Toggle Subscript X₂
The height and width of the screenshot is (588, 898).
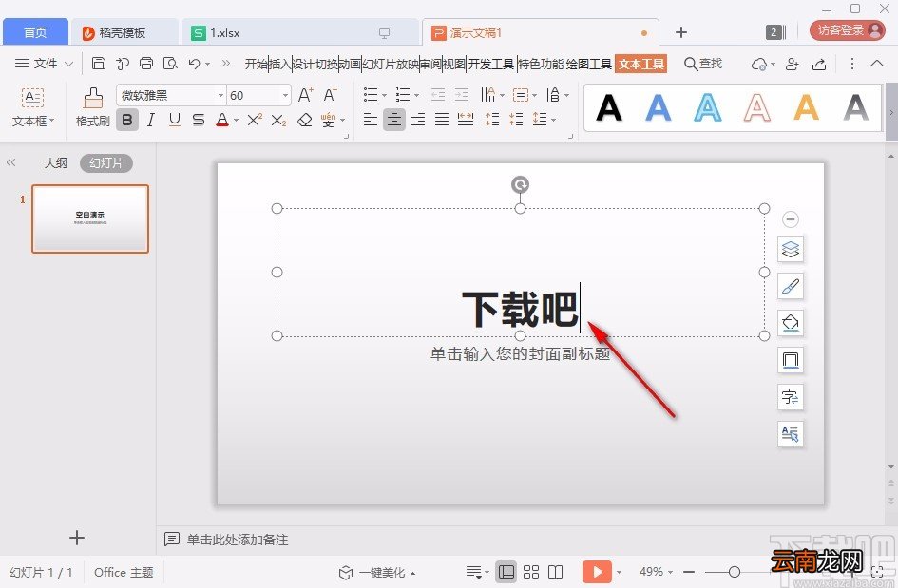point(278,120)
